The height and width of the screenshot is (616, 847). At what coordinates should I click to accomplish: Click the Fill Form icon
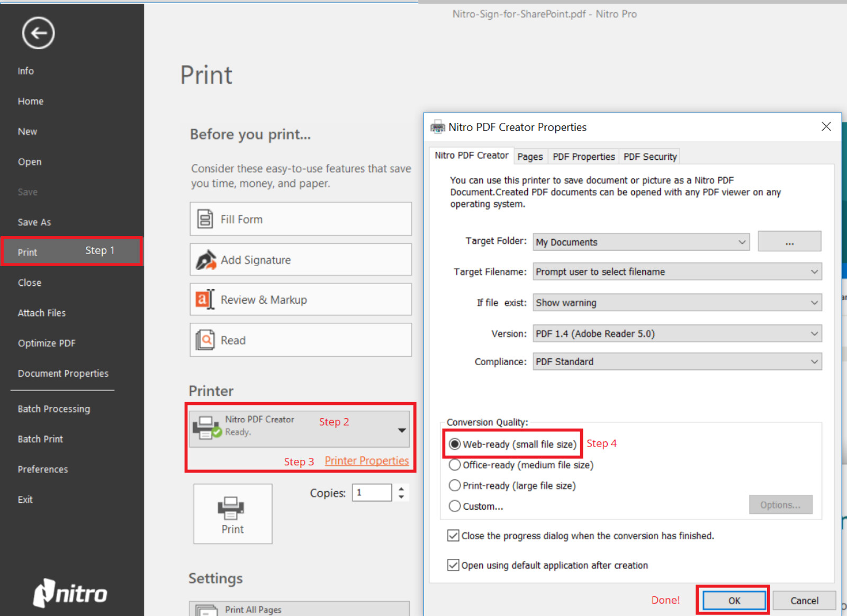205,219
